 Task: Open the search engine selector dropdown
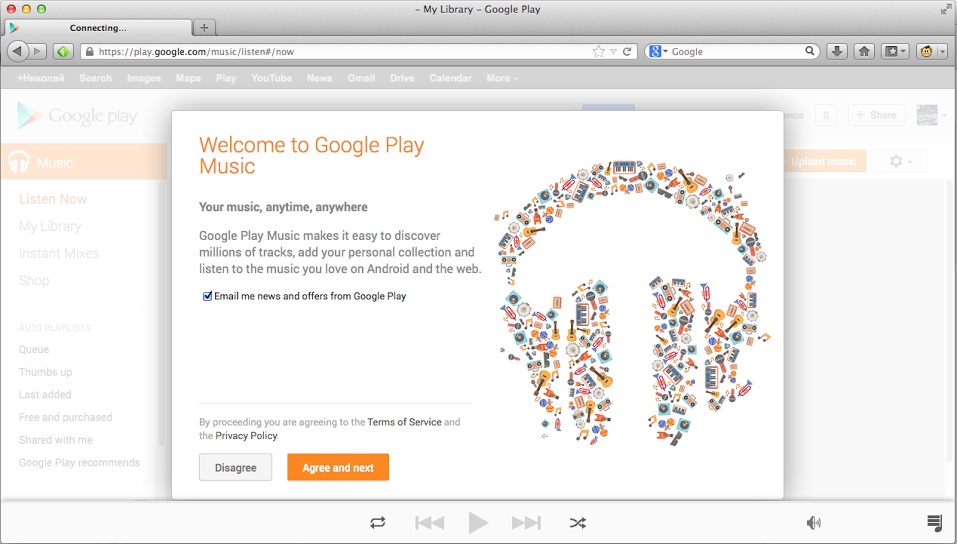pyautogui.click(x=659, y=51)
